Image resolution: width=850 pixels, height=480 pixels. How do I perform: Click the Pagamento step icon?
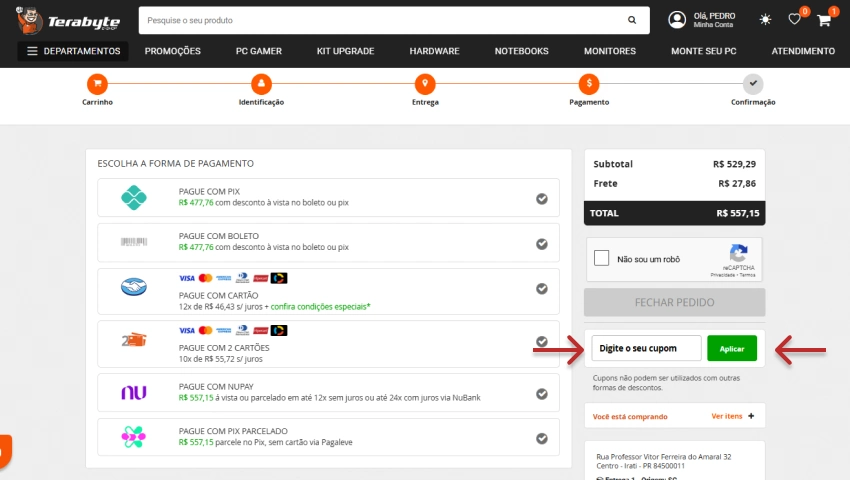[x=589, y=84]
